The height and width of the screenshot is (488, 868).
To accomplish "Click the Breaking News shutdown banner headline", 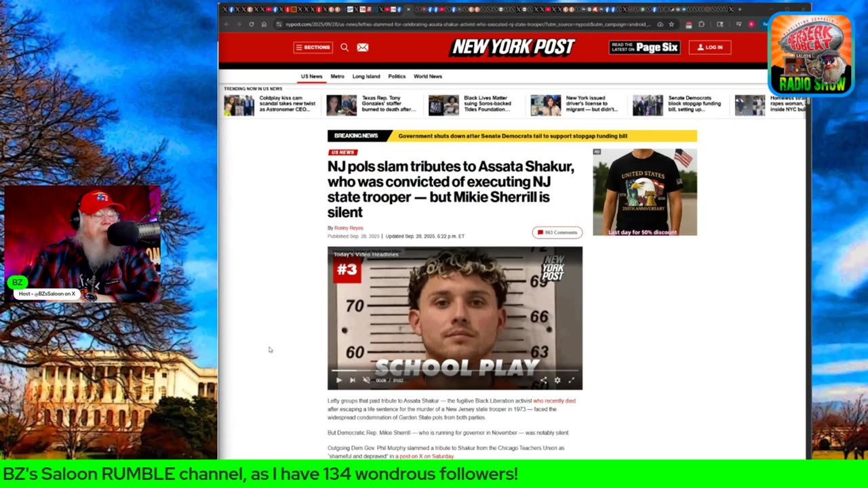I will pyautogui.click(x=513, y=136).
